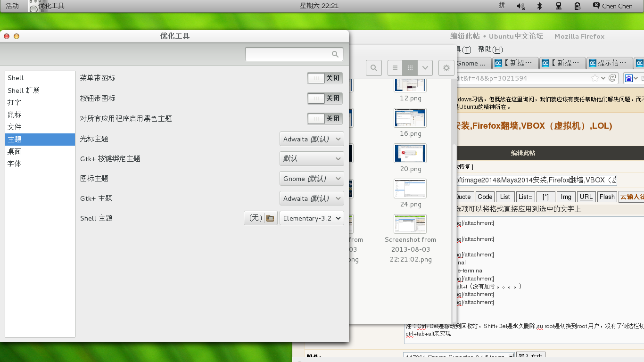Click the magnifier icon in Tweak Tool search box
The image size is (644, 362).
[335, 54]
